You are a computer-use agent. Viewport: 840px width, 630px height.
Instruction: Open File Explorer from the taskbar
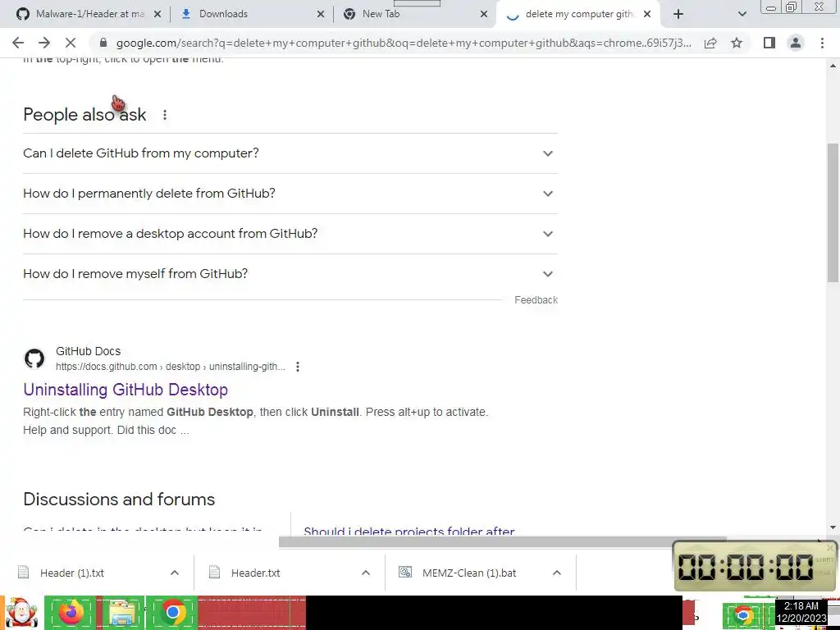pos(121,612)
